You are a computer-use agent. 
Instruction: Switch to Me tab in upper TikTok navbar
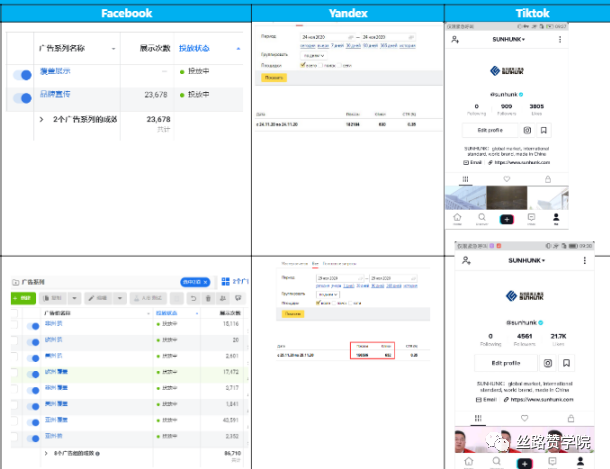(x=557, y=218)
